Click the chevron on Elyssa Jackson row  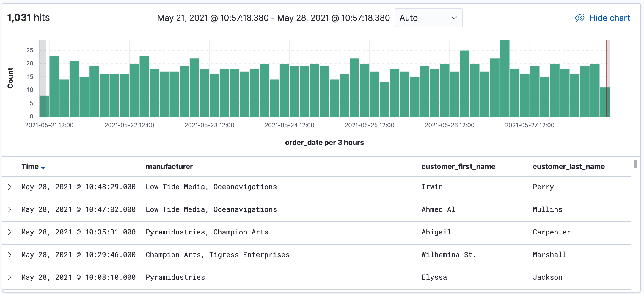coord(10,277)
